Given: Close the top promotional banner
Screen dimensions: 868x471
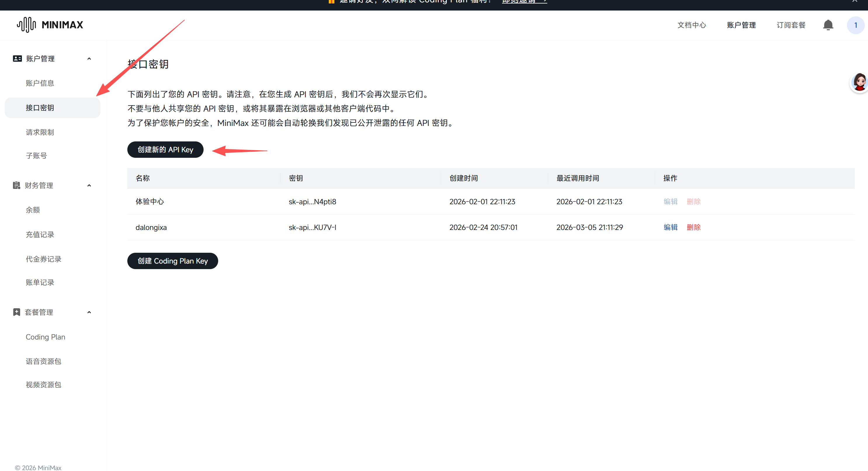Looking at the screenshot, I should (x=855, y=1).
